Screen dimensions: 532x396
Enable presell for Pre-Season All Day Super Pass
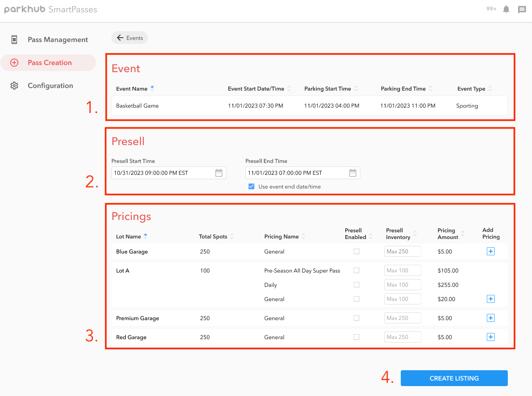pyautogui.click(x=356, y=270)
